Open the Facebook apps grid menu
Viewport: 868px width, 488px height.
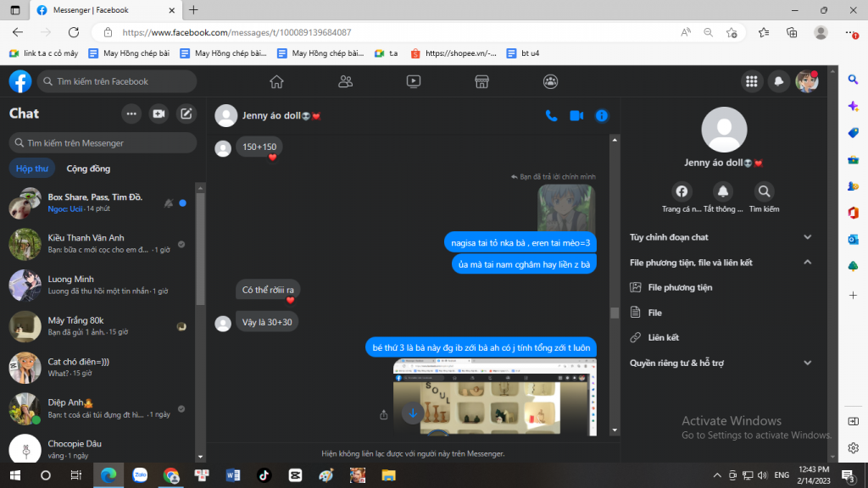[x=750, y=81]
